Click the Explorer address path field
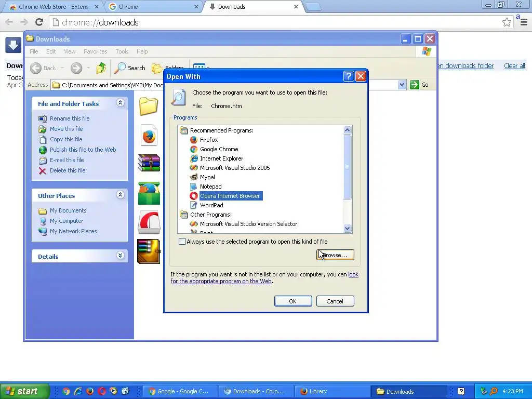 225,85
